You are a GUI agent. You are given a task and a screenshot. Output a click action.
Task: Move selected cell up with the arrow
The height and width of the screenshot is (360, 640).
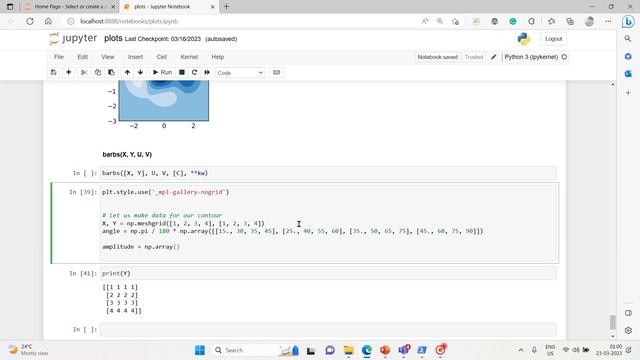coord(127,72)
